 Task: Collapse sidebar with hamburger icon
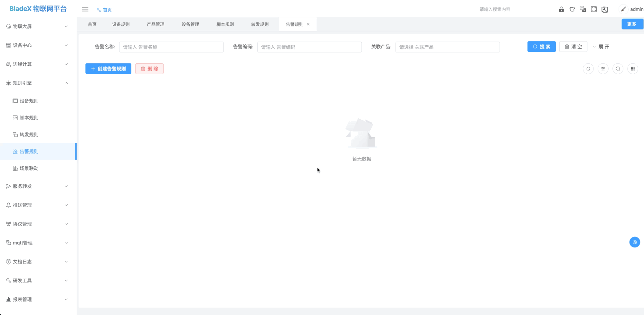[85, 9]
